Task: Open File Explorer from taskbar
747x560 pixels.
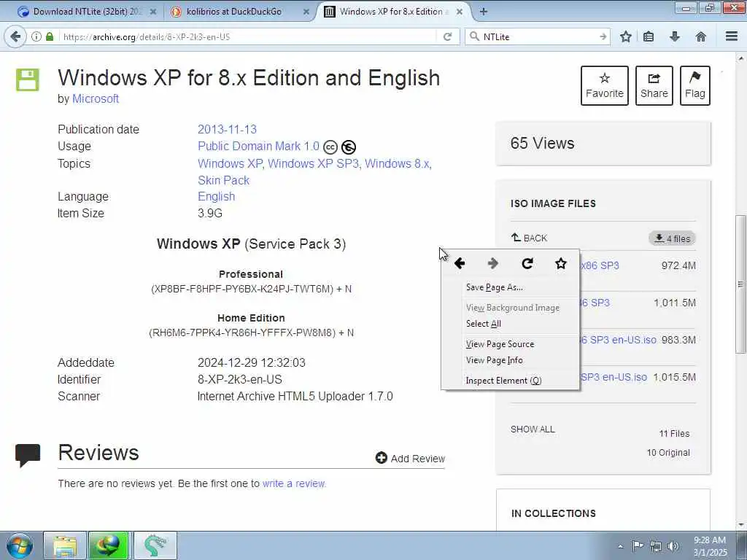Action: pyautogui.click(x=65, y=545)
